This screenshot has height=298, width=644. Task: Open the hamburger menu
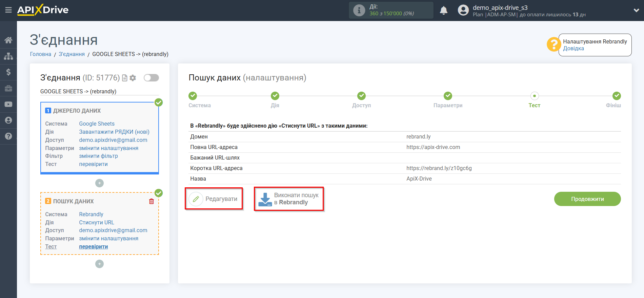click(x=8, y=10)
